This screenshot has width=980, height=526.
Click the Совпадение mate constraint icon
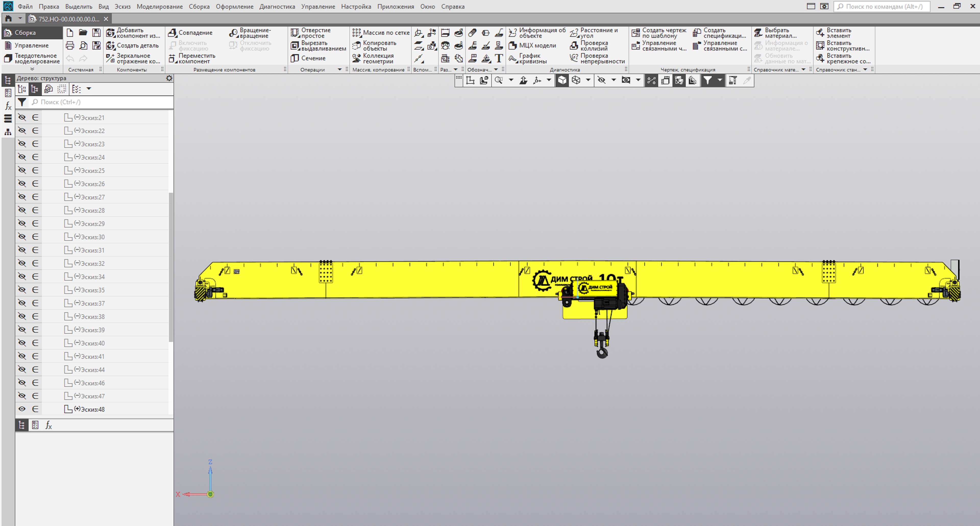(172, 33)
